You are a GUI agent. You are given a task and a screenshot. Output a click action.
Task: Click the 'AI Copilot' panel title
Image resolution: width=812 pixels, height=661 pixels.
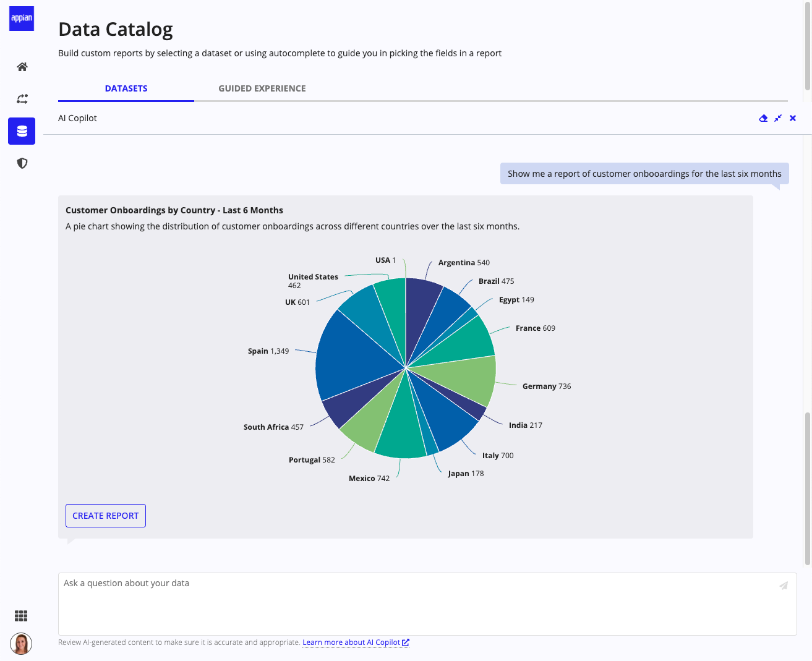(77, 118)
